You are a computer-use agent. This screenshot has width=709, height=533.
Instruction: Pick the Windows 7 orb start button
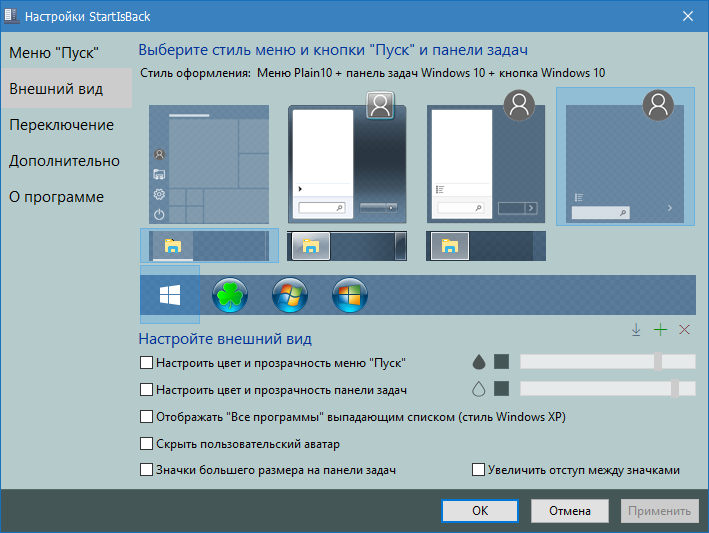click(290, 295)
